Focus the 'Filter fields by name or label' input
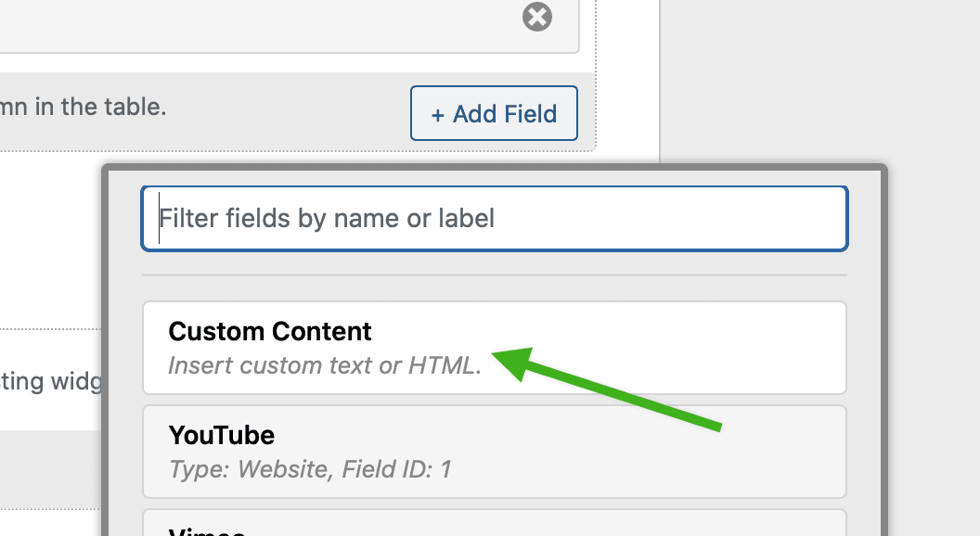 tap(494, 218)
